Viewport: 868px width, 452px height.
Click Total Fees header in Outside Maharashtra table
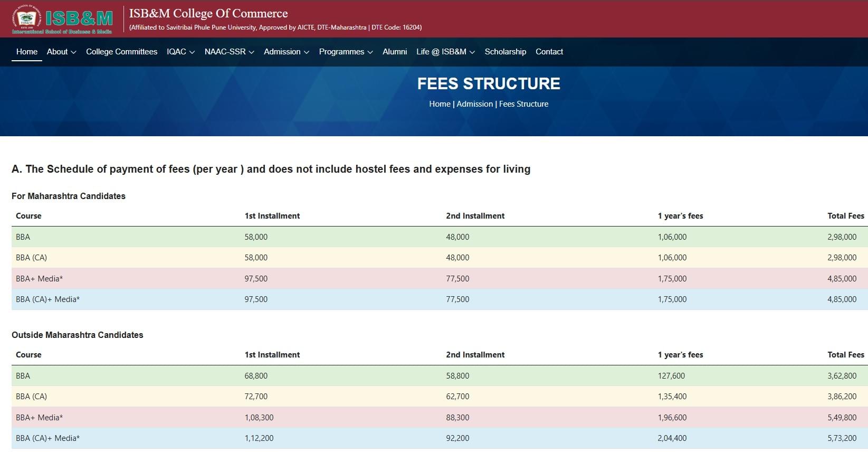[x=845, y=355]
